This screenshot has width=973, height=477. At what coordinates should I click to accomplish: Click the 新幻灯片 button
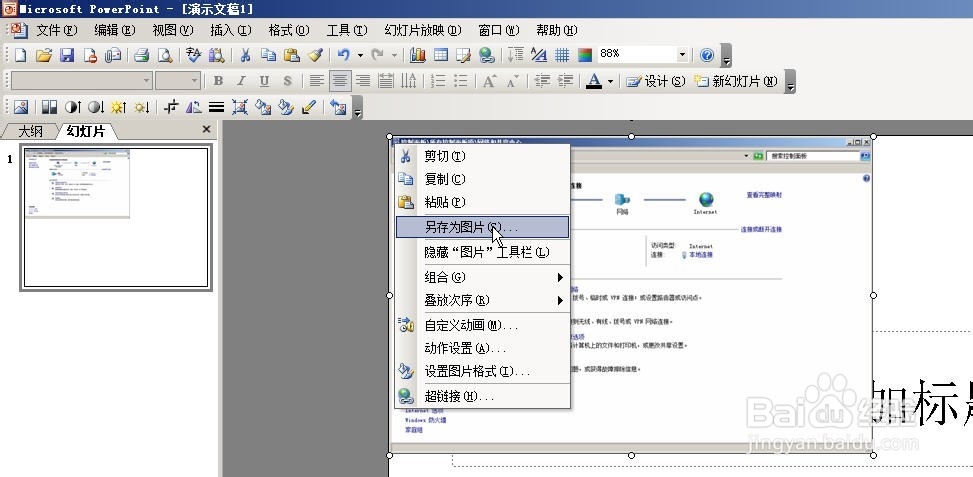pos(735,81)
